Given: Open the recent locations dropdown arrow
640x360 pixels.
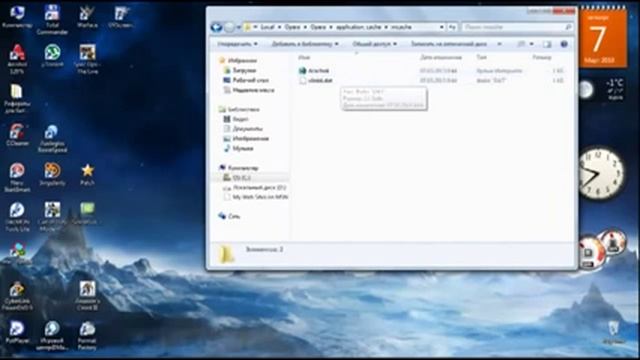Looking at the screenshot, I should (239, 27).
